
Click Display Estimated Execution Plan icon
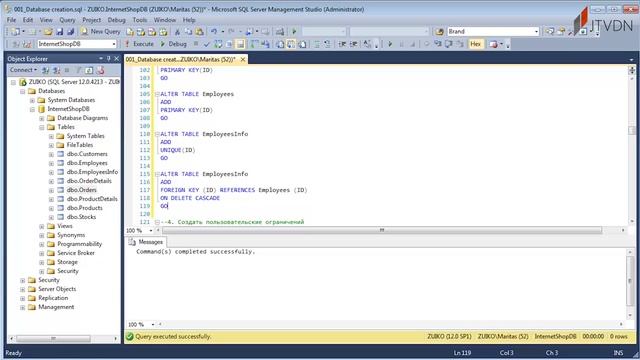218,44
